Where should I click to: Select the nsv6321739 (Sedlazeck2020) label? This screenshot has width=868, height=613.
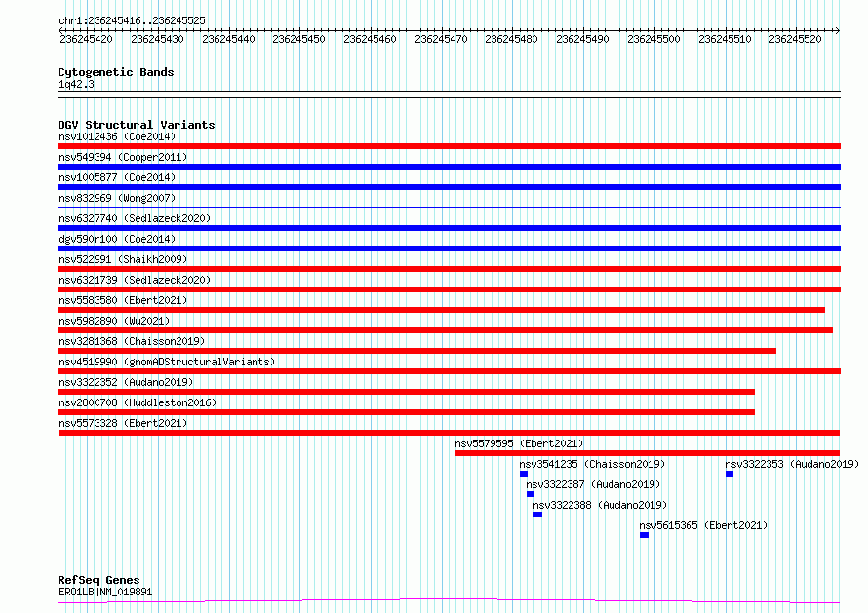coord(135,280)
